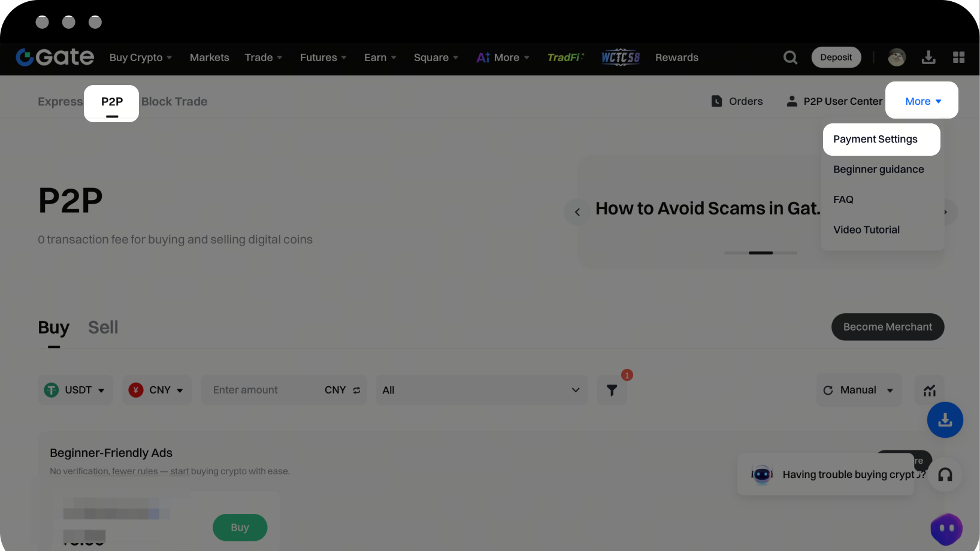Open the user avatar profile

(x=896, y=57)
